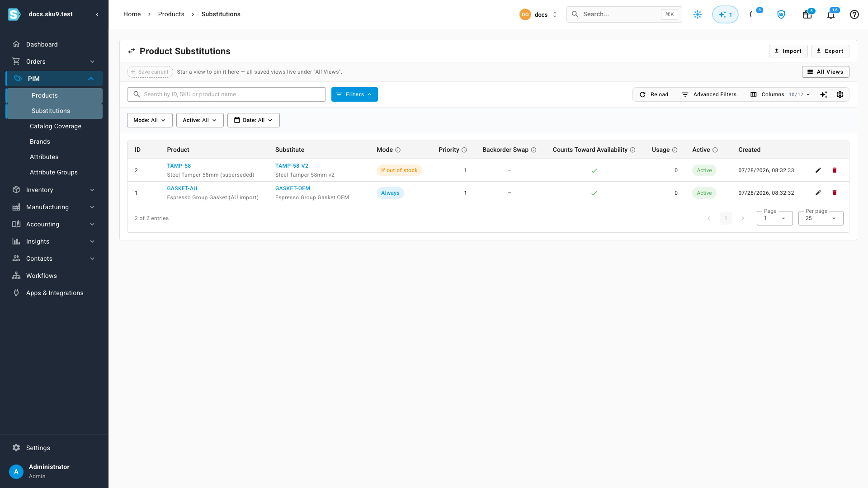Click the Export button
The image size is (868, 488).
click(830, 51)
